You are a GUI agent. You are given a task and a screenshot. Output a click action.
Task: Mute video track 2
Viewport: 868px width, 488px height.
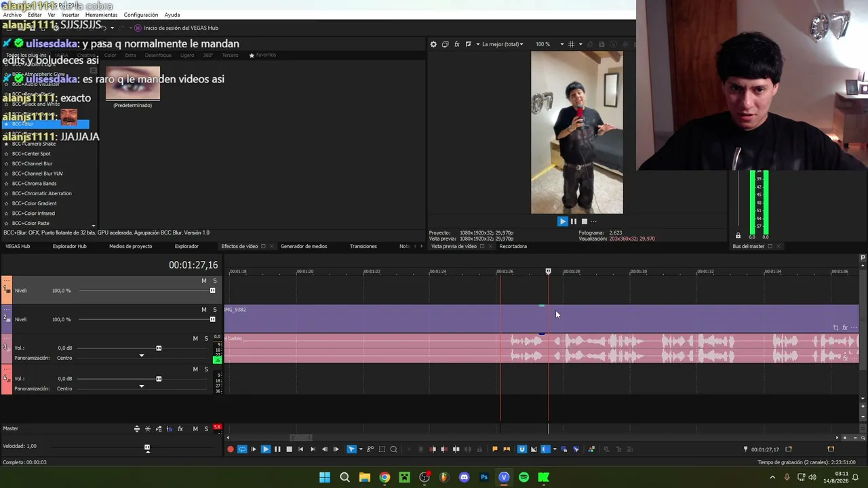203,310
